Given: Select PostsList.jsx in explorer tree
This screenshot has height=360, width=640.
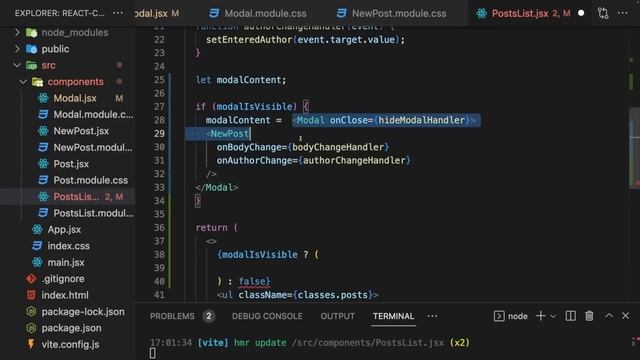Looking at the screenshot, I should 76,196.
